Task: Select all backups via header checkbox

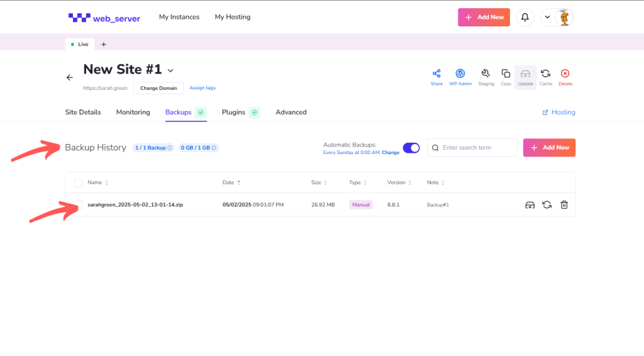Action: pos(79,183)
